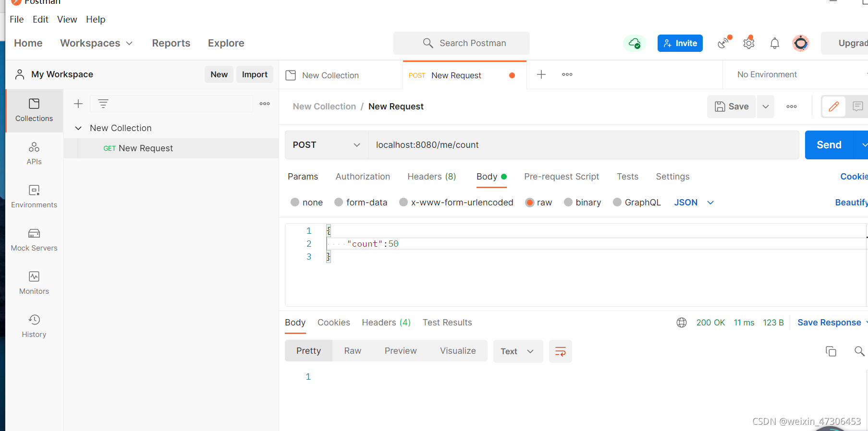Viewport: 868px width, 431px height.
Task: Copy response body with copy icon
Action: click(x=831, y=351)
